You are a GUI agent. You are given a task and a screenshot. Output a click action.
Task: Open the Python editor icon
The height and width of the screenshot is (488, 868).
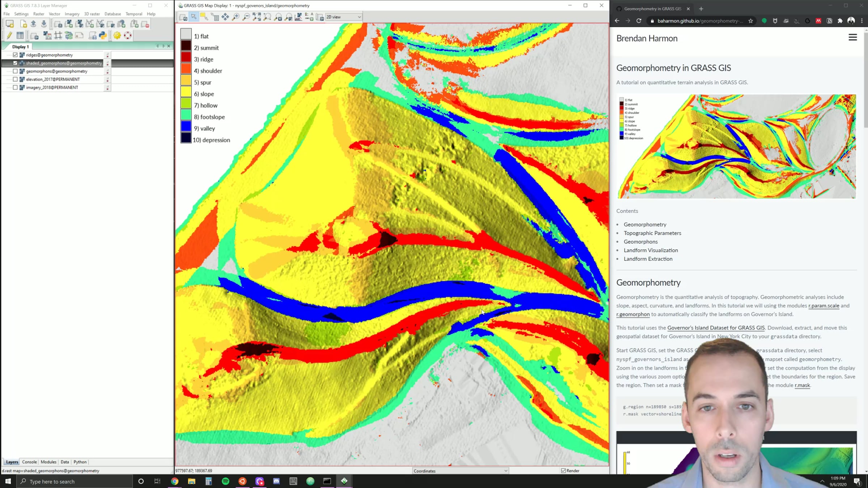click(x=103, y=35)
